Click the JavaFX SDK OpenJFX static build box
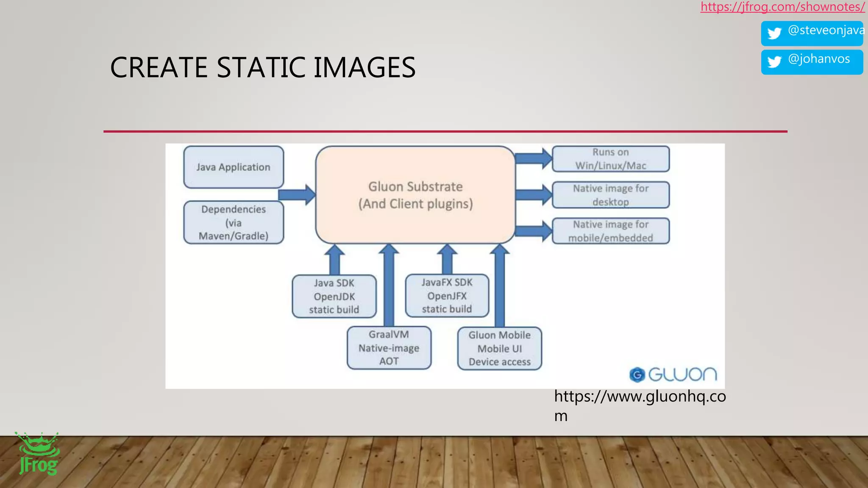 pyautogui.click(x=447, y=296)
